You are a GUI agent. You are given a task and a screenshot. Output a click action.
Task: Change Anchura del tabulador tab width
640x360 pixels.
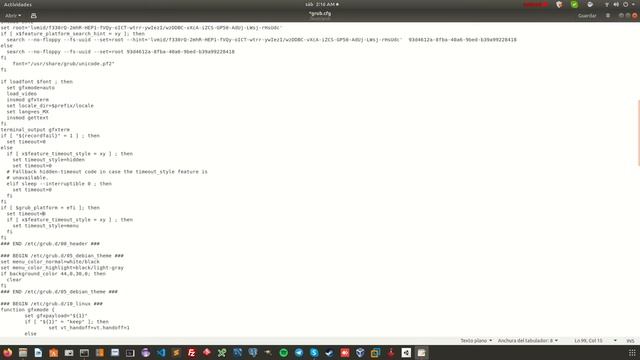(x=527, y=340)
